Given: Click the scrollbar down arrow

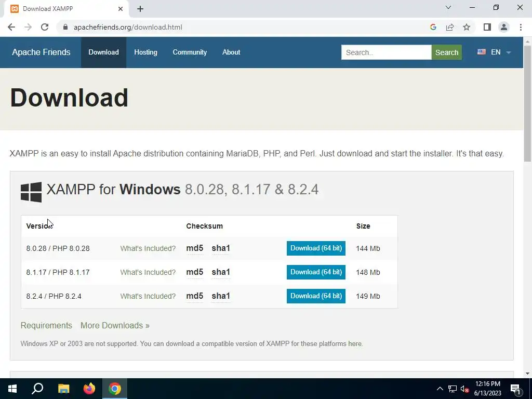Looking at the screenshot, I should point(528,374).
